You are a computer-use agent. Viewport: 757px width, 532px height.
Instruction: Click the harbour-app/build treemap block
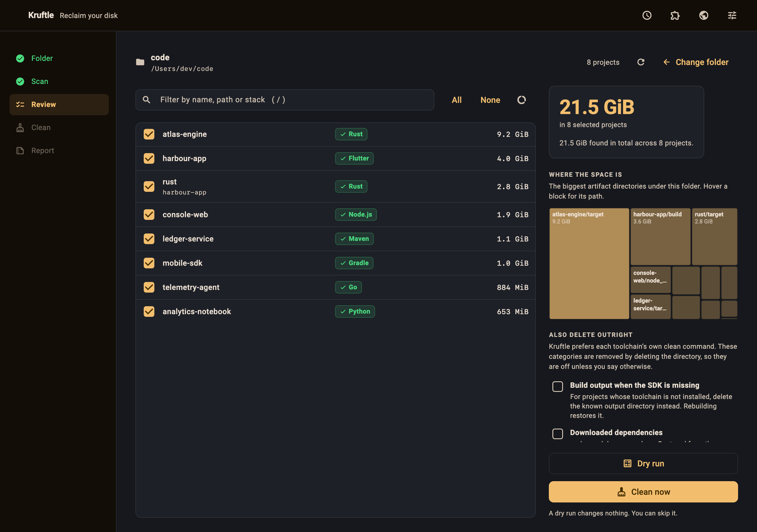[660, 237]
